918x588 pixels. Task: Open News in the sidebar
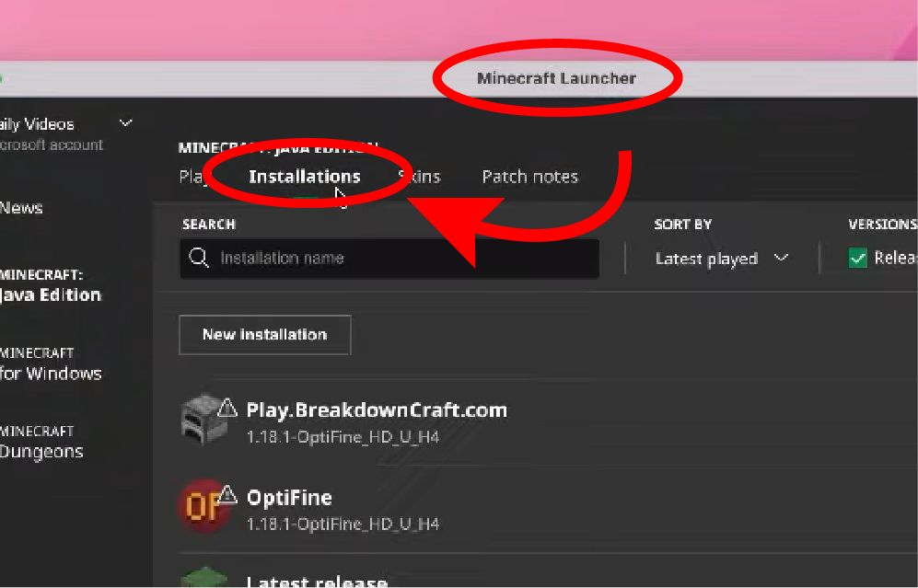(x=21, y=208)
